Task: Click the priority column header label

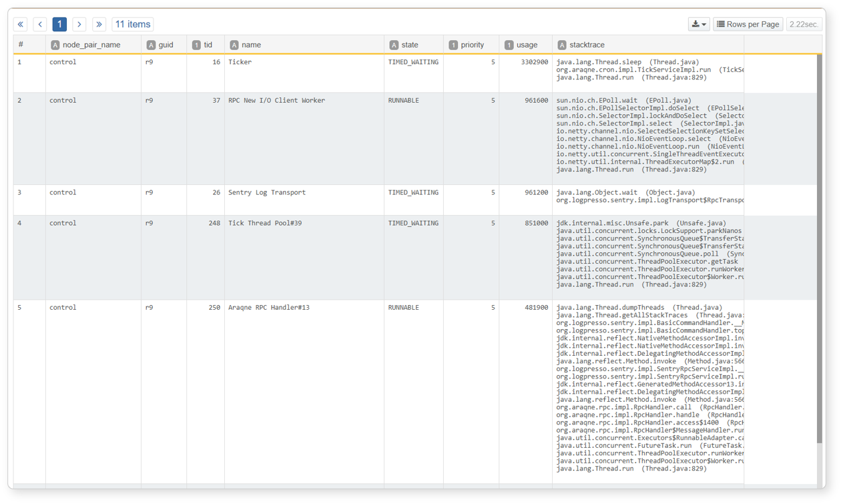Action: pos(473,45)
